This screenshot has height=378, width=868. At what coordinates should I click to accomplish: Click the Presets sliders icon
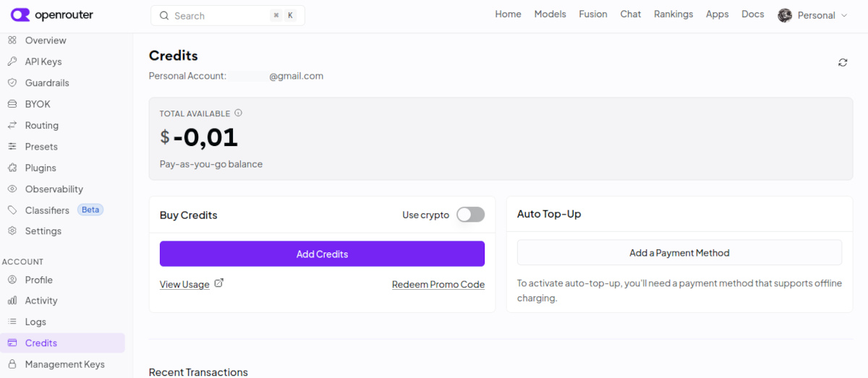pos(12,146)
